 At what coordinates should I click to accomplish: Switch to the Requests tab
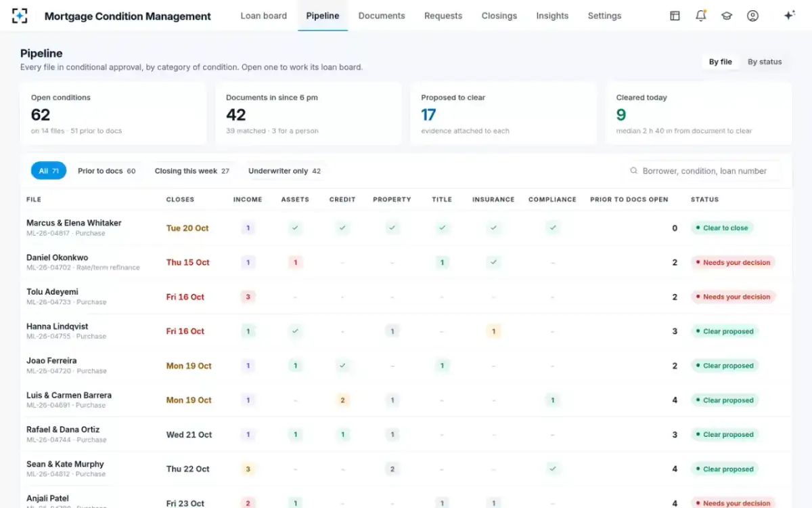[443, 16]
